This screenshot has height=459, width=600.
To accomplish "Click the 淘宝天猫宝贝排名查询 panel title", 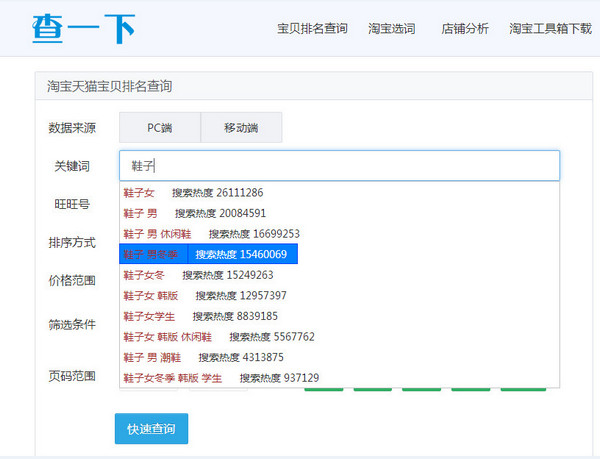I will click(109, 86).
